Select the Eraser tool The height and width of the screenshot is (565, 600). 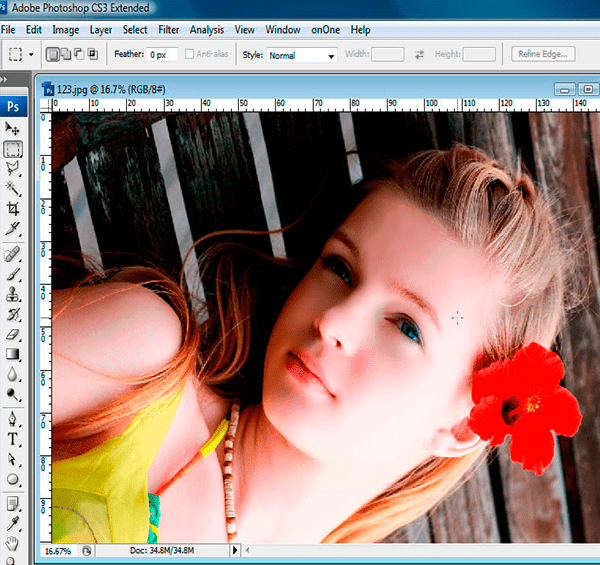pyautogui.click(x=12, y=334)
